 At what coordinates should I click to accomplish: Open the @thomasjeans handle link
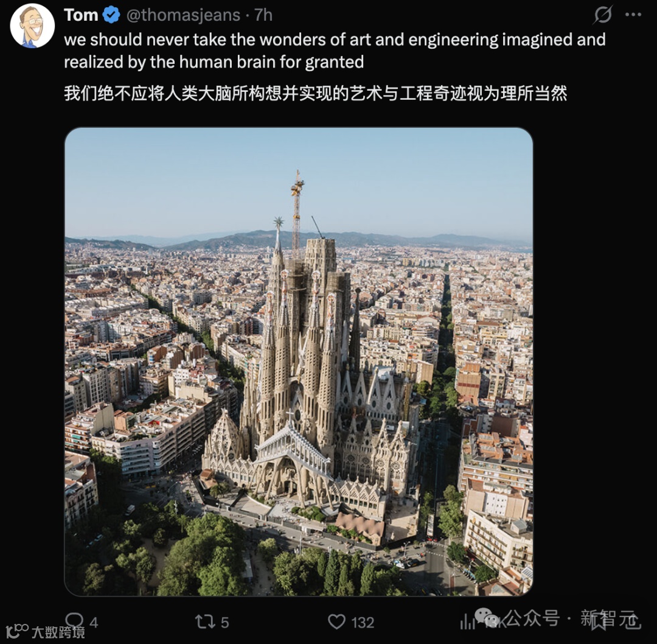[x=183, y=15]
